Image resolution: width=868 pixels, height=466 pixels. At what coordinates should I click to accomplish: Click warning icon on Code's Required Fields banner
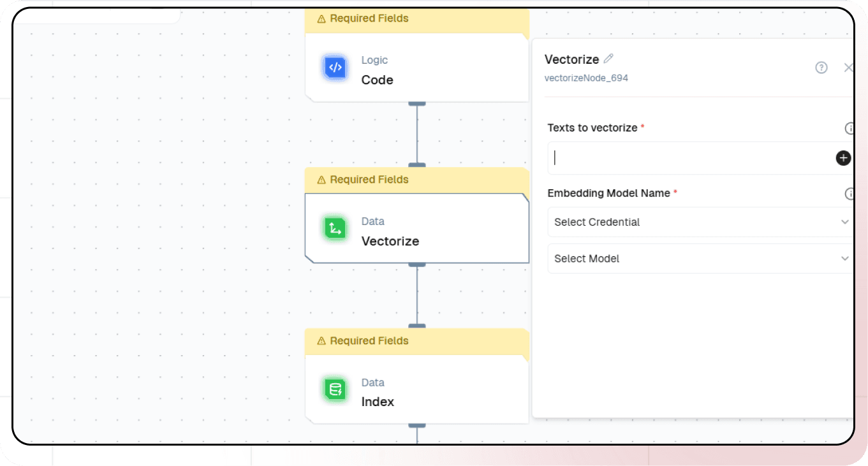pyautogui.click(x=321, y=19)
